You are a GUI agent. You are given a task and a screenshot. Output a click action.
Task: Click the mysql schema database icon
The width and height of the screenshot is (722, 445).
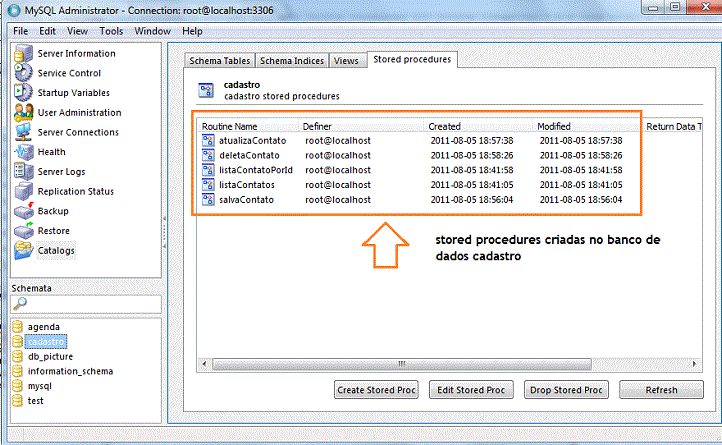click(x=17, y=386)
